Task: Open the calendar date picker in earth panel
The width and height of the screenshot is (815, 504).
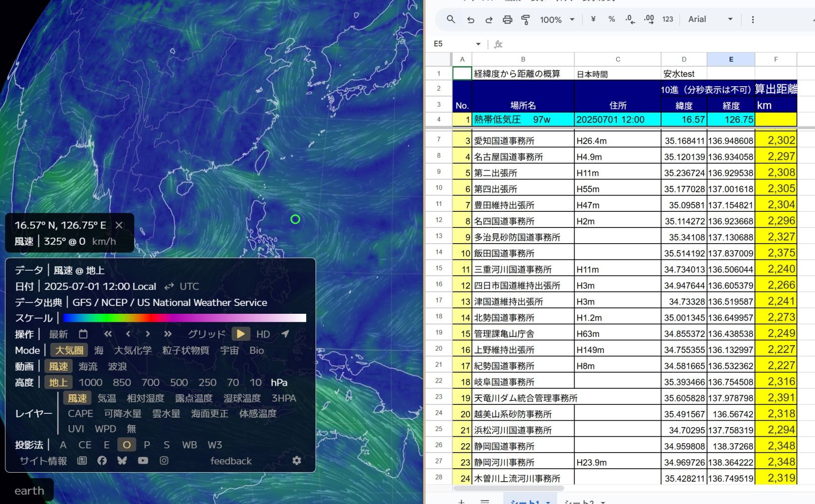Action: [83, 334]
